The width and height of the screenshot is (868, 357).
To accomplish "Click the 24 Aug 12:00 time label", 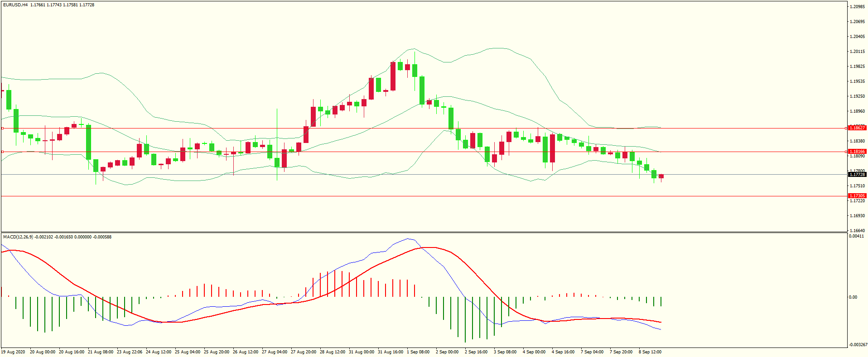I will (x=159, y=352).
